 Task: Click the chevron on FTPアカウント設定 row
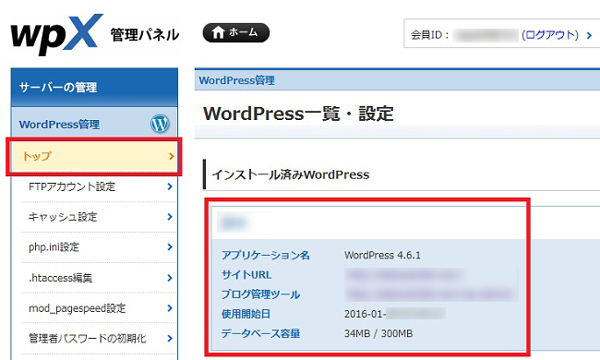click(x=170, y=187)
